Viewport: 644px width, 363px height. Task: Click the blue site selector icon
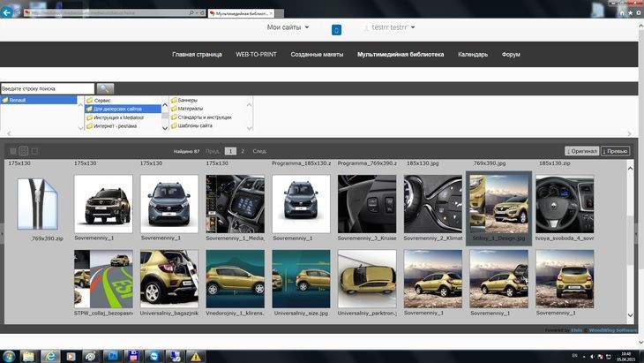[336, 29]
